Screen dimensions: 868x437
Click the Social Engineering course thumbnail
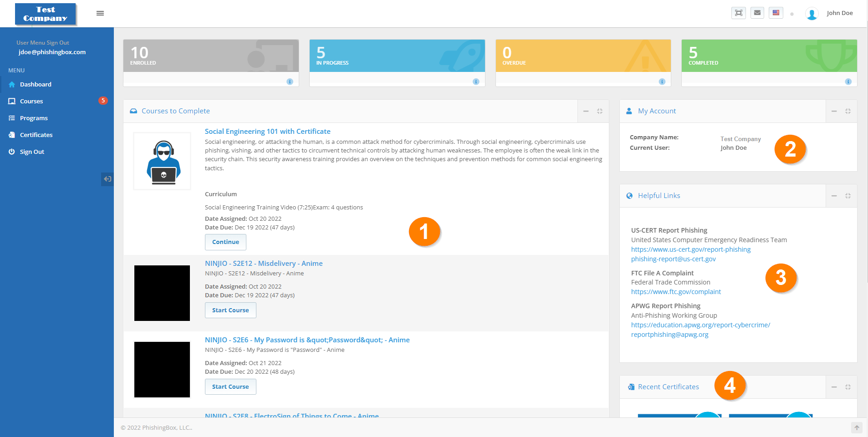coord(162,161)
